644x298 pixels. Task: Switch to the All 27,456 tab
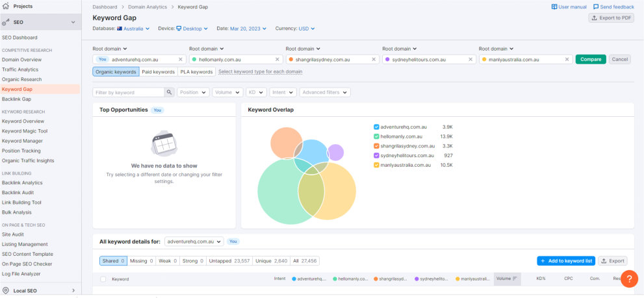304,261
